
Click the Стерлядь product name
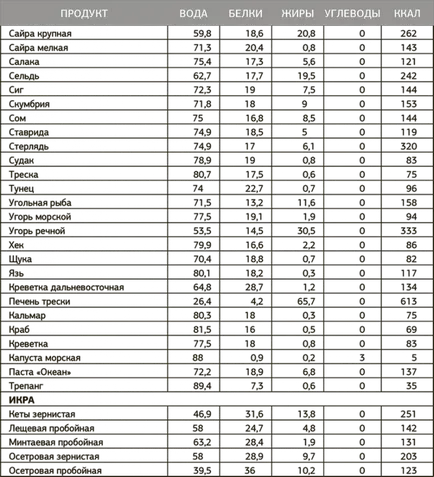pyautogui.click(x=29, y=147)
